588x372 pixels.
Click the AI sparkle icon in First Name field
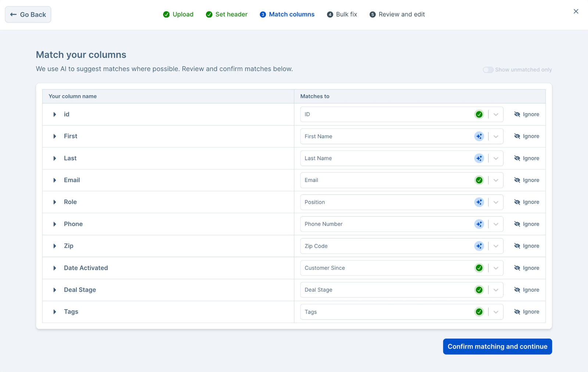click(x=479, y=136)
